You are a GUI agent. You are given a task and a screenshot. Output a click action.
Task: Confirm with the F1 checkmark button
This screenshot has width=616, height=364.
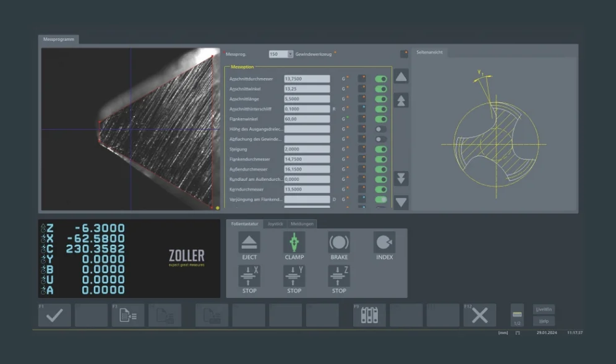54,315
